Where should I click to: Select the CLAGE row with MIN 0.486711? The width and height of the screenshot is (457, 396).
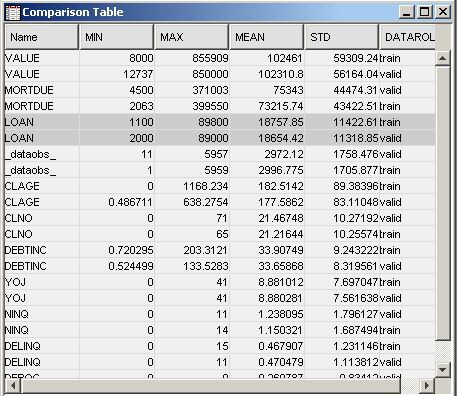pyautogui.click(x=220, y=202)
